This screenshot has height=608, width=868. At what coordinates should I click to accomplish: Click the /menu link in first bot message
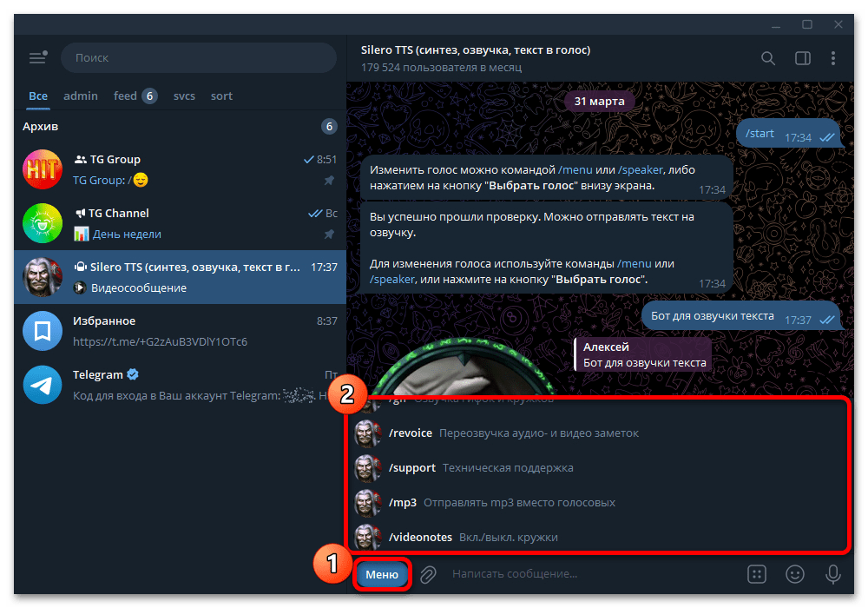pyautogui.click(x=575, y=170)
